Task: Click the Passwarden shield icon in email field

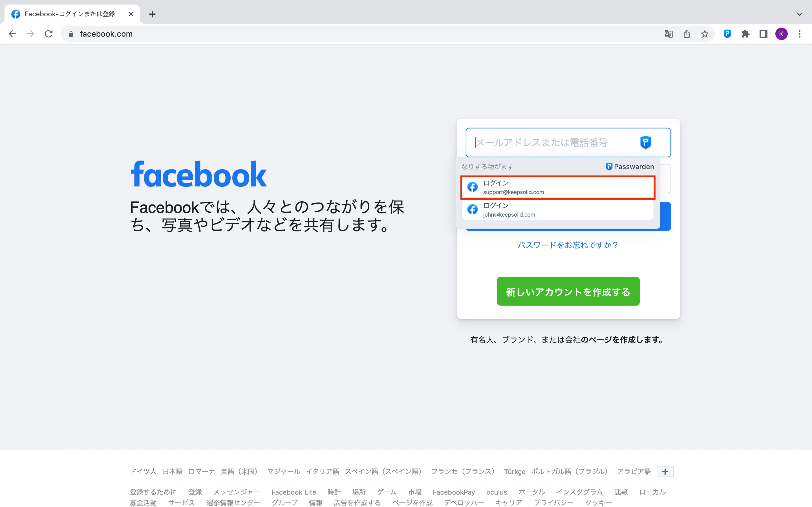Action: pos(645,143)
